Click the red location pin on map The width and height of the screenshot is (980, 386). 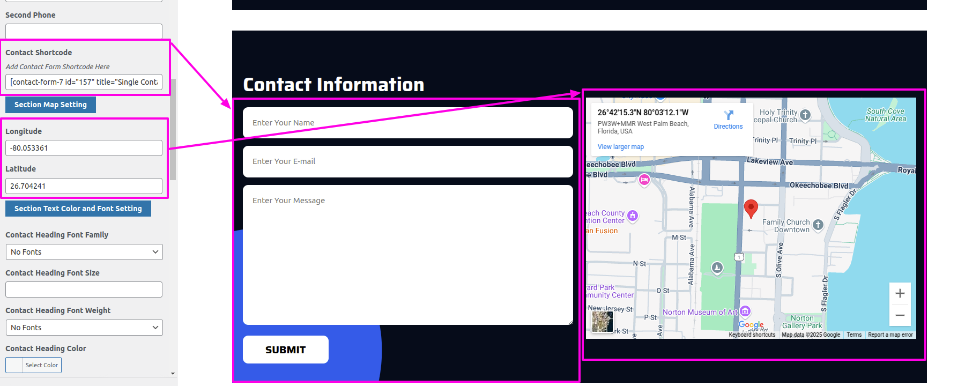pos(751,209)
